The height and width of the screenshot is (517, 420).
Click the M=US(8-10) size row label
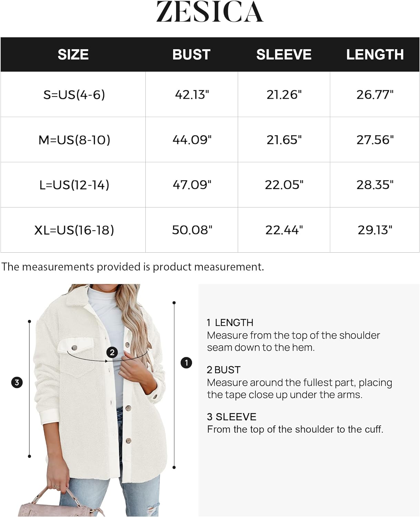[x=74, y=140]
